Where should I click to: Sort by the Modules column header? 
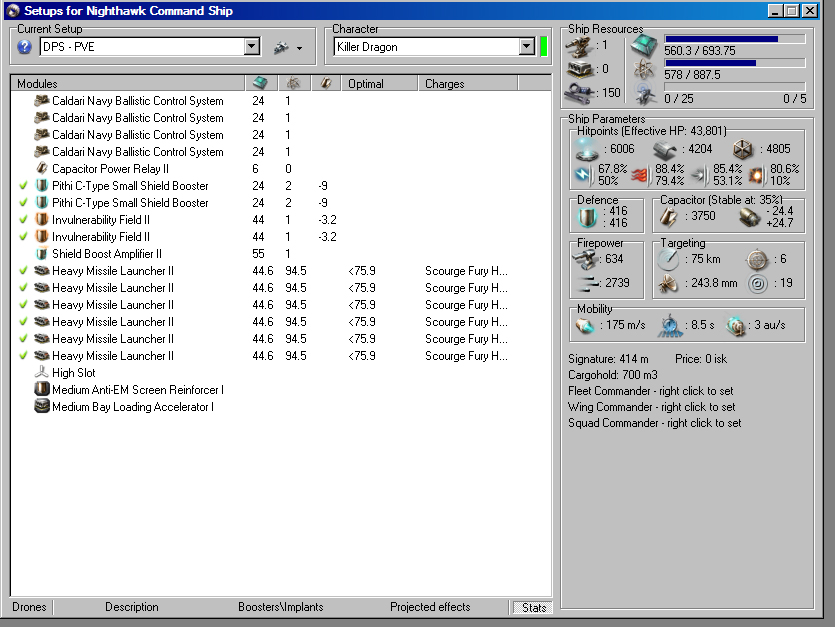[x=128, y=83]
